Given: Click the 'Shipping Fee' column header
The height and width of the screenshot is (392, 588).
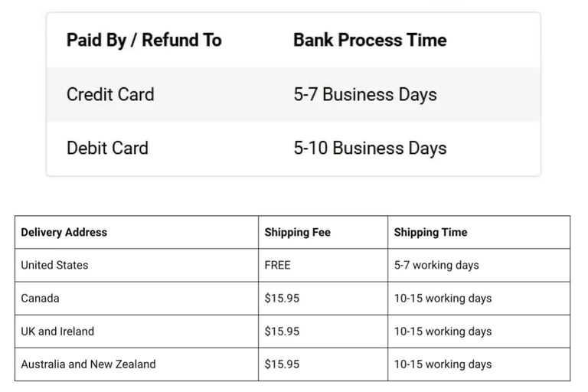Looking at the screenshot, I should pyautogui.click(x=323, y=232).
